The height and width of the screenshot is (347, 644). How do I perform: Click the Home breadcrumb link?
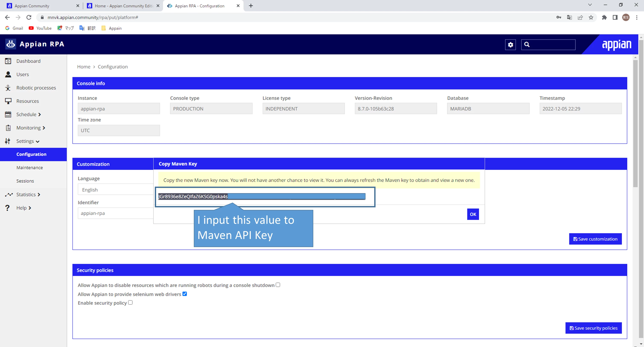[x=84, y=67]
